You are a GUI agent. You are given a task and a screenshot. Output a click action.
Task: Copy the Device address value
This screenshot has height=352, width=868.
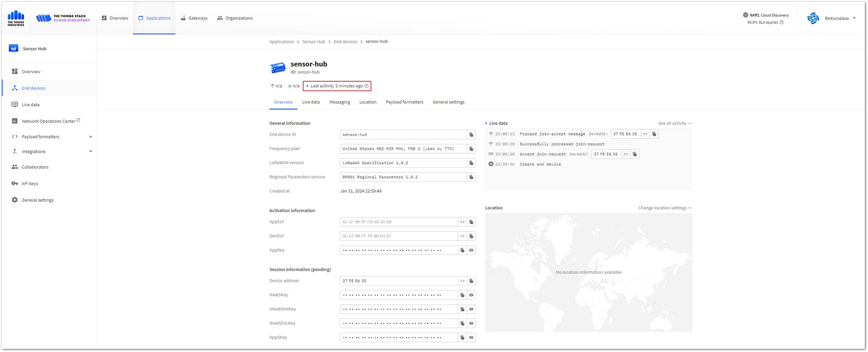pos(471,281)
